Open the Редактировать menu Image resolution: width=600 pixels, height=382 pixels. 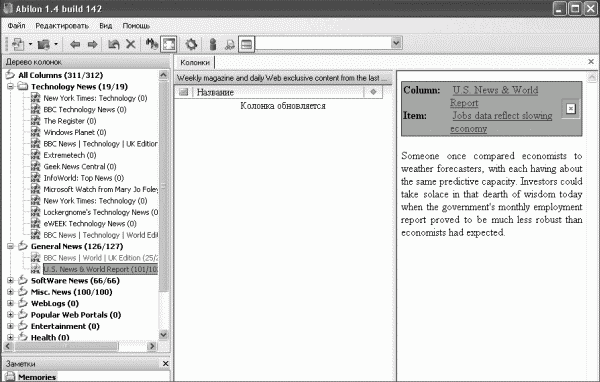tap(62, 26)
